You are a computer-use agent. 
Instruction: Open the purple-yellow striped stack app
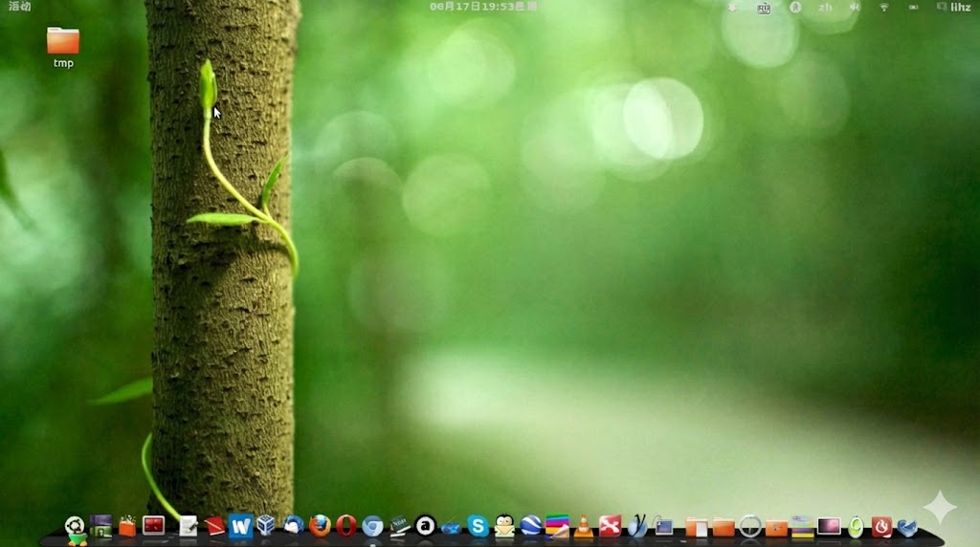(803, 527)
